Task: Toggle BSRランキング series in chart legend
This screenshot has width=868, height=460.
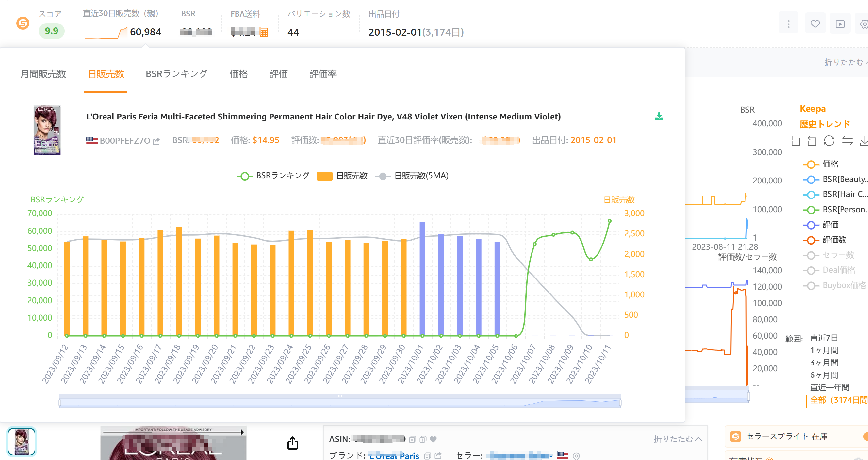Action: coord(273,176)
